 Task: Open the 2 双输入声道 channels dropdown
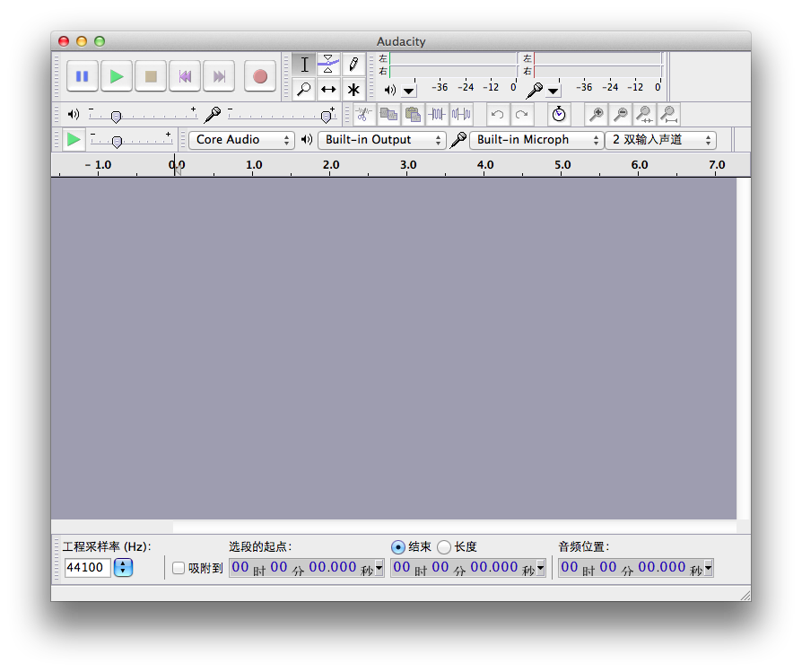[x=661, y=140]
